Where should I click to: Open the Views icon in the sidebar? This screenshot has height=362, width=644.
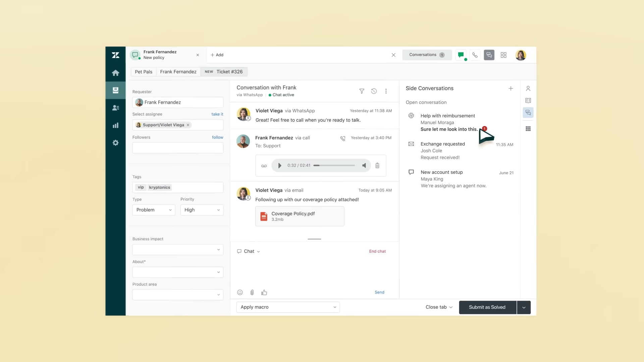click(x=115, y=90)
